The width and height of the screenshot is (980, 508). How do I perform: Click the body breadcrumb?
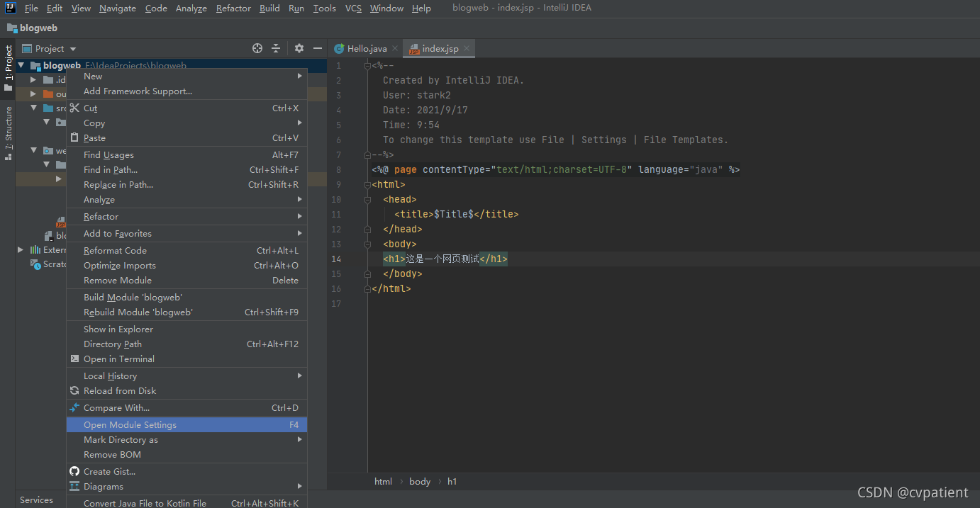click(x=420, y=481)
